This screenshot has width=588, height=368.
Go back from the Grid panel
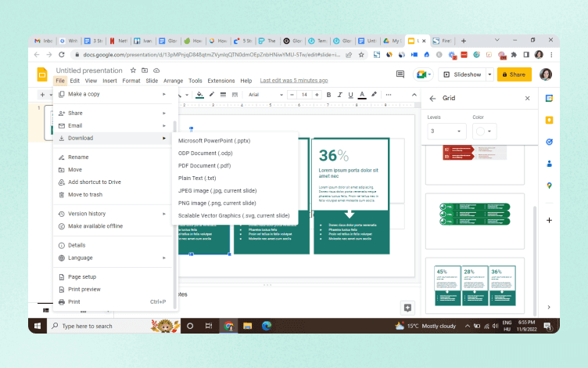432,99
